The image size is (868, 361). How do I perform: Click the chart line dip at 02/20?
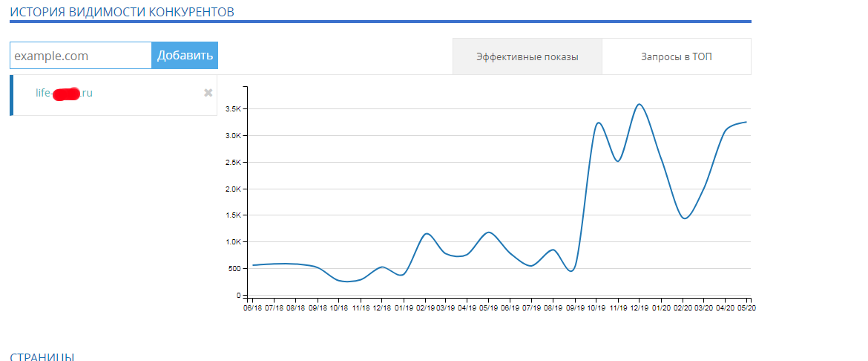[685, 218]
